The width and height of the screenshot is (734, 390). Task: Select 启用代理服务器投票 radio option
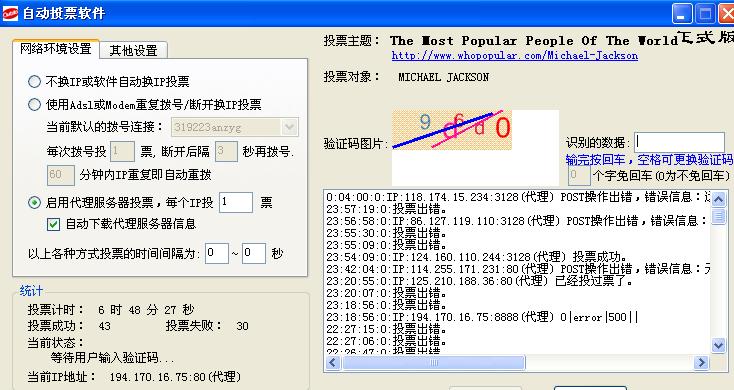pyautogui.click(x=35, y=202)
